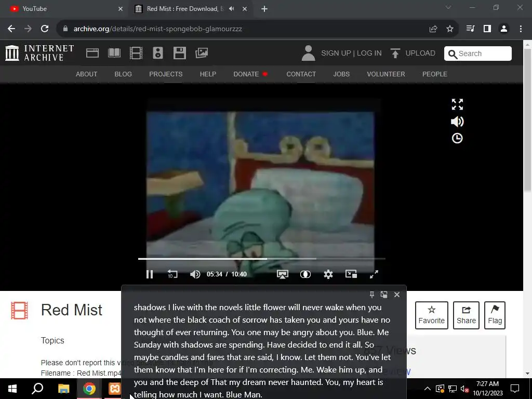532x399 pixels.
Task: Go back in browser history
Action: click(11, 29)
